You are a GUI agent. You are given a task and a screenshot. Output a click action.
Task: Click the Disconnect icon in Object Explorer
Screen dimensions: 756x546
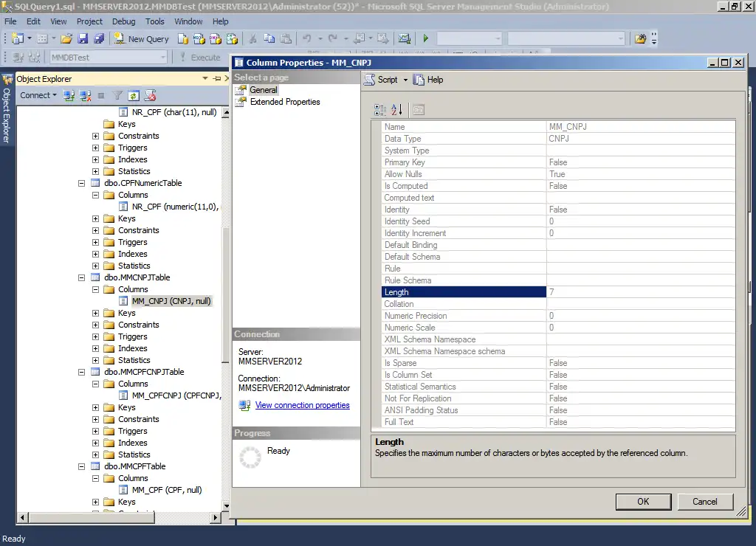point(86,95)
